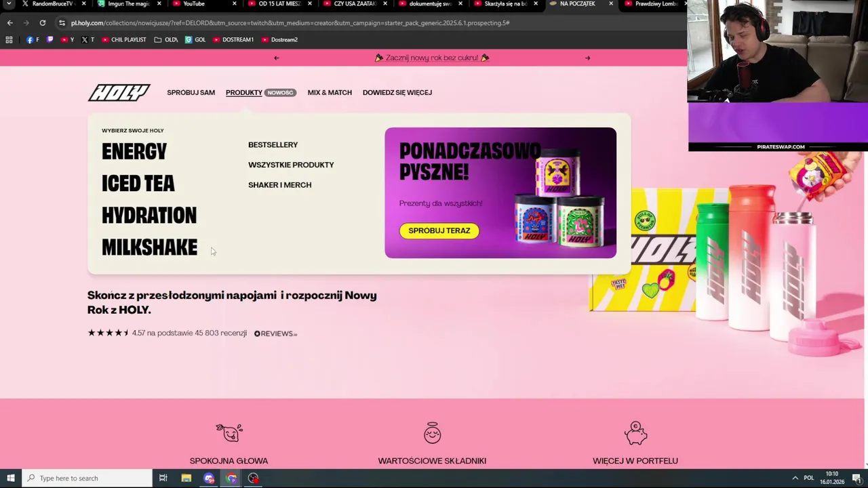Open the DOSTREAM1 bookmark

click(x=233, y=39)
